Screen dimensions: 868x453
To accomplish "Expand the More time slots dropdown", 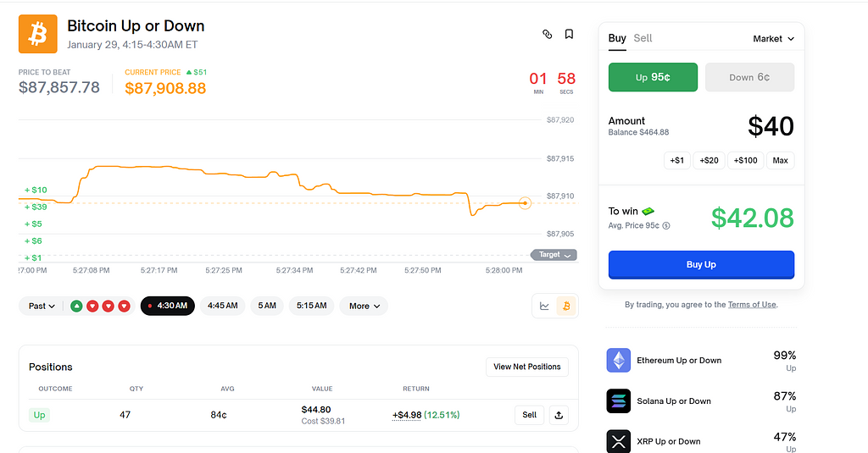I will [364, 306].
